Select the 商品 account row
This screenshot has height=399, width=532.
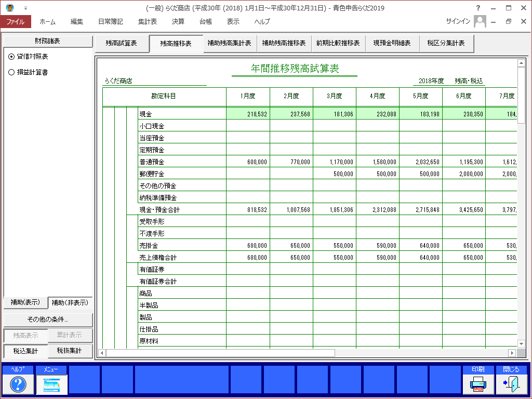coord(182,293)
